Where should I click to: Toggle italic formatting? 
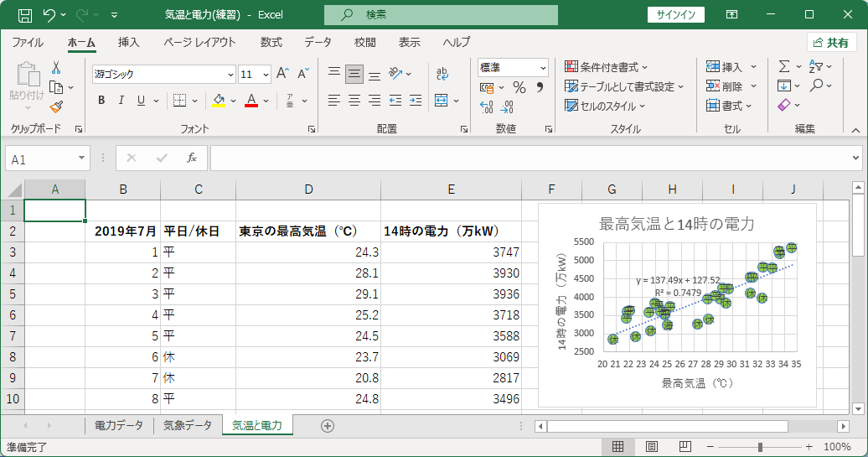[x=121, y=101]
